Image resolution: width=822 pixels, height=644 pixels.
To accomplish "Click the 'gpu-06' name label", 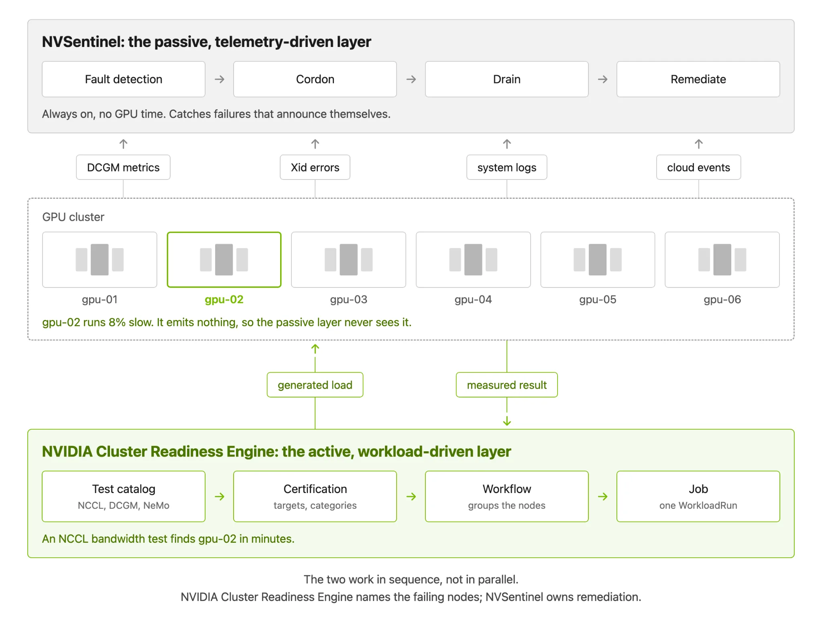I will 722,300.
